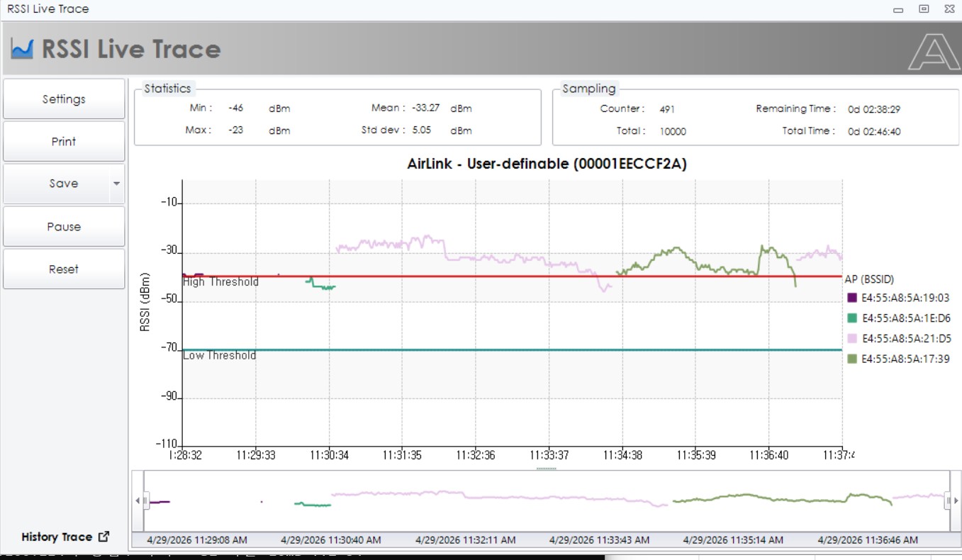962x560 pixels.
Task: Click the left handle of the overview range slider
Action: (145, 500)
